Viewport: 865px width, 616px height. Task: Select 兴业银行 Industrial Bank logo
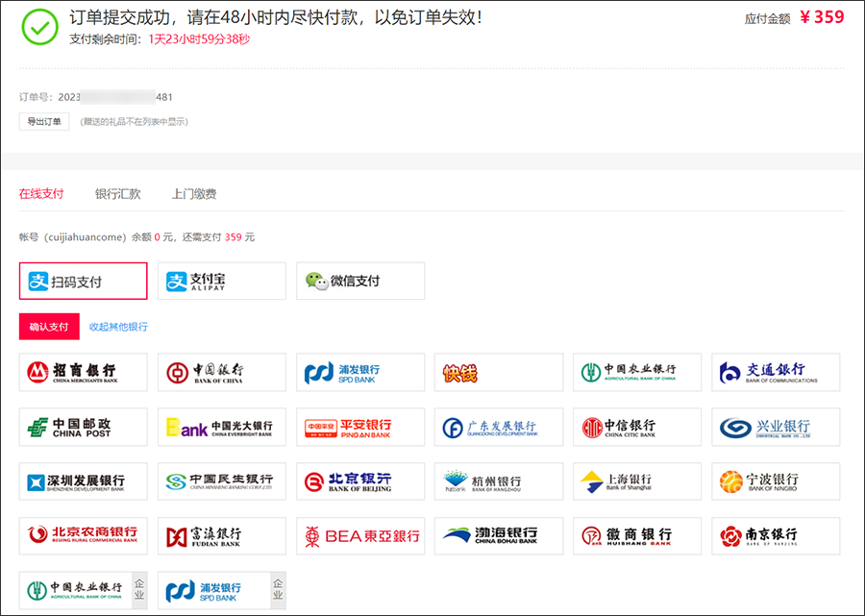(x=776, y=427)
